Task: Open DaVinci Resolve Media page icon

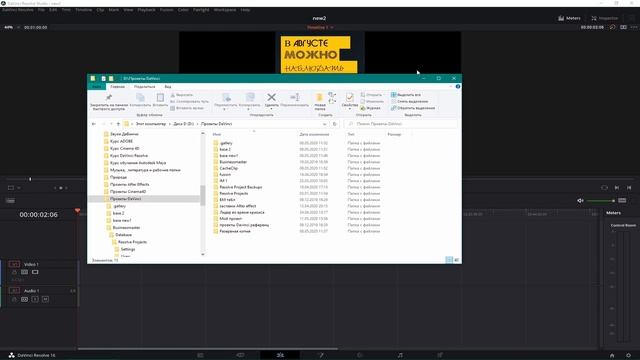Action: pos(200,355)
